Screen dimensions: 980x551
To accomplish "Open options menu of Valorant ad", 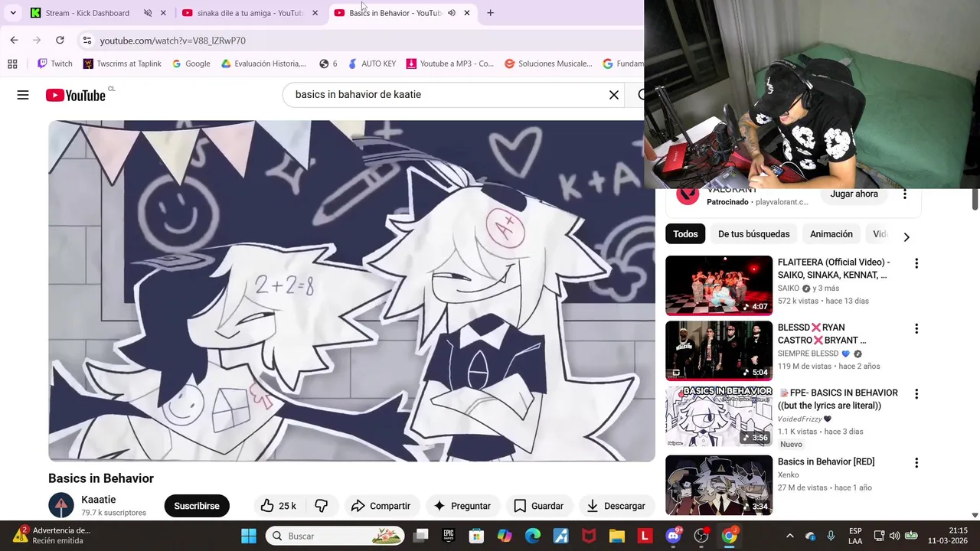I will [x=904, y=194].
